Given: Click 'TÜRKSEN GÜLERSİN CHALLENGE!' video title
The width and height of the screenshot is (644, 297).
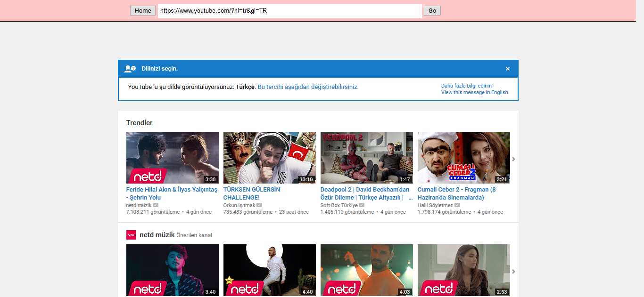Looking at the screenshot, I should (252, 193).
